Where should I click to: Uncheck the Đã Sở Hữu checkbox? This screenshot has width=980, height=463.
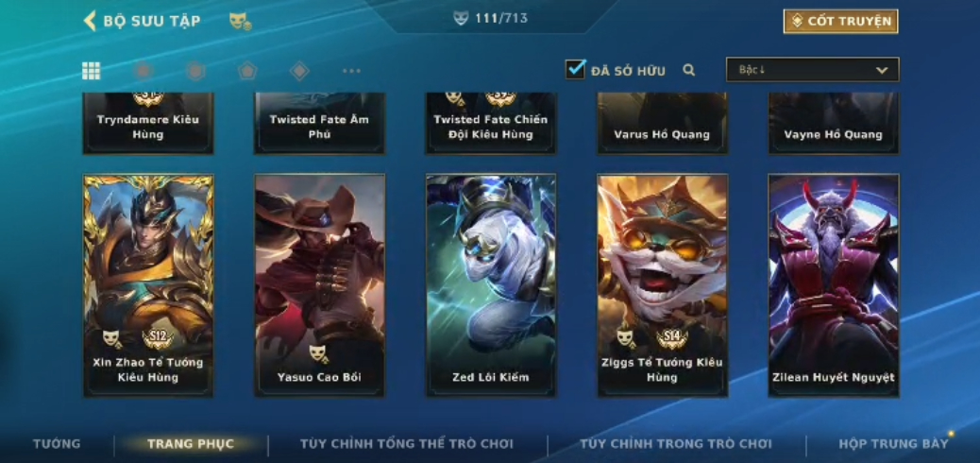pos(575,69)
